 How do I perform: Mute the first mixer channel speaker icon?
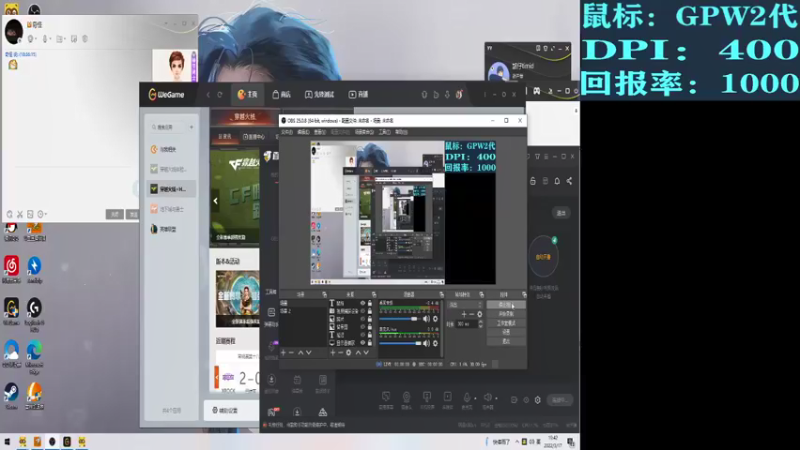click(426, 319)
